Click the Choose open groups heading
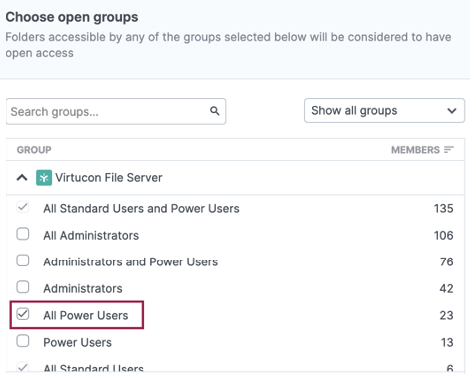This screenshot has width=470, height=374. [72, 17]
